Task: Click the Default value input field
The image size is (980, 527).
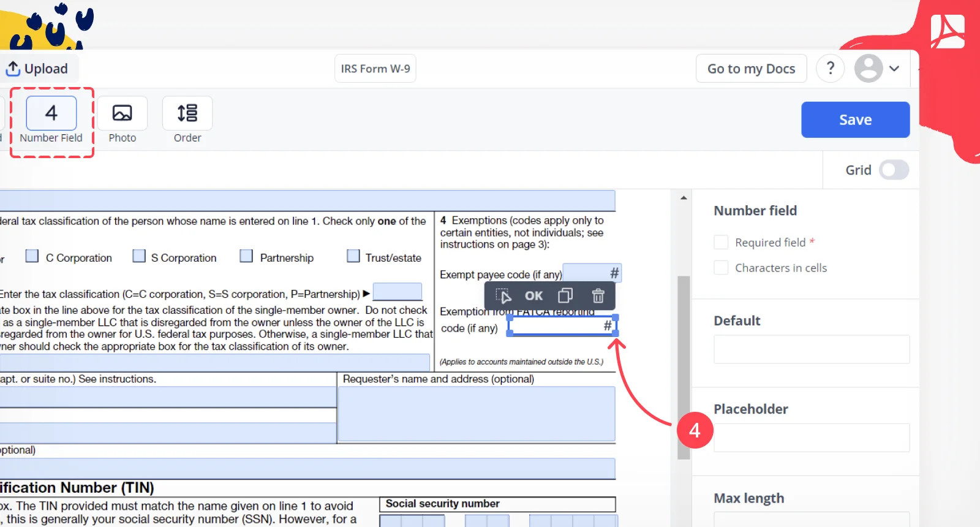Action: 812,349
